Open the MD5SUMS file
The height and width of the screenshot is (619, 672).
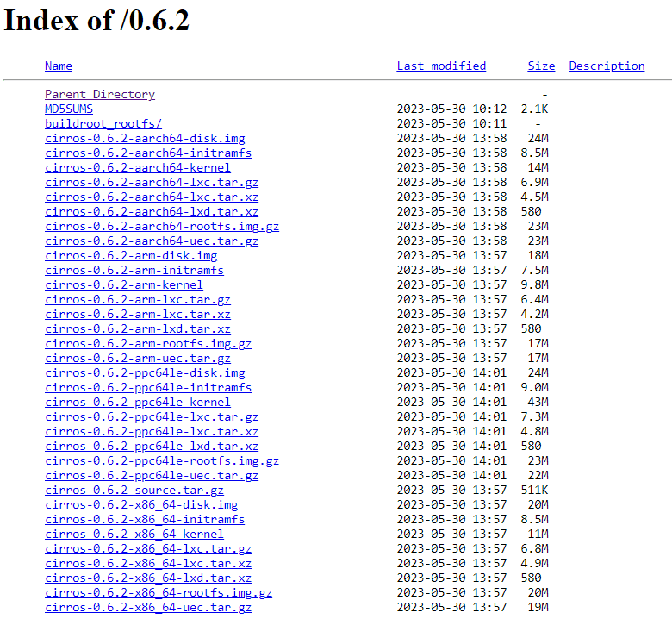coord(69,109)
